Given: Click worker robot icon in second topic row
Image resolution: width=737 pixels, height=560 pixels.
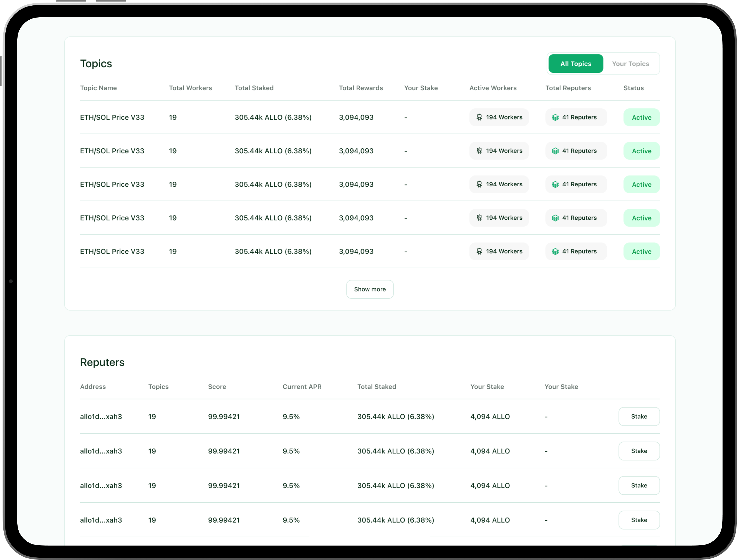Looking at the screenshot, I should (x=479, y=151).
